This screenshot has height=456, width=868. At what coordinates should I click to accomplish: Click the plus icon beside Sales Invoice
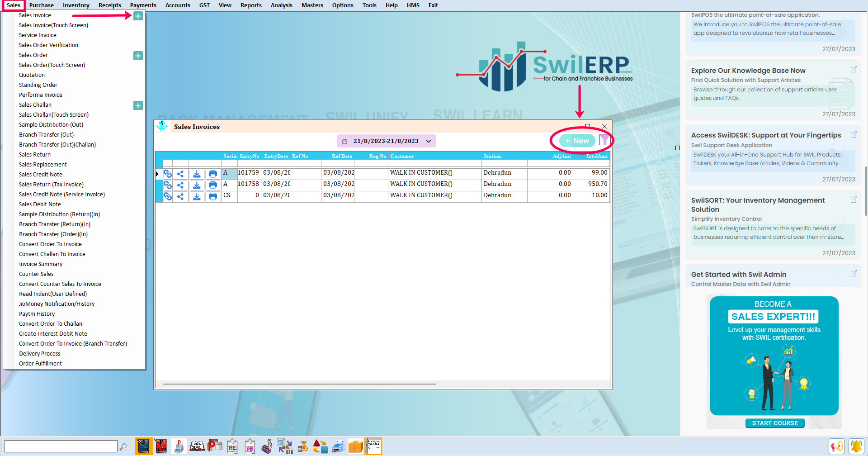[x=138, y=16]
